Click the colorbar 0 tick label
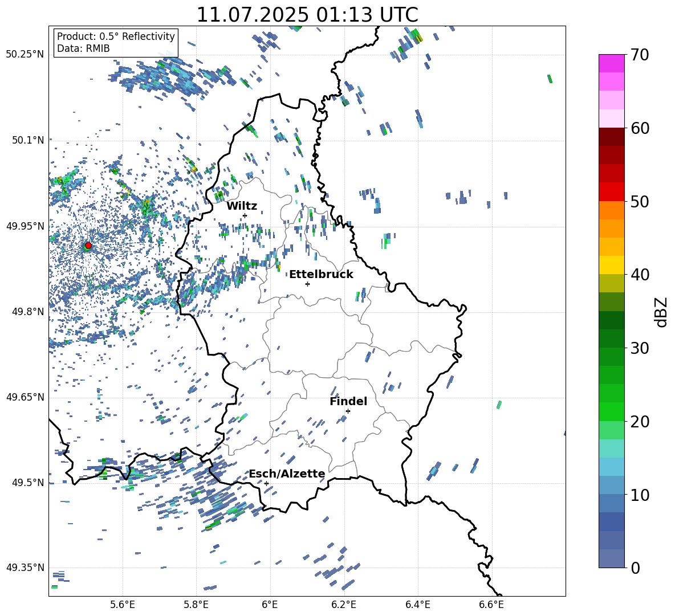The height and width of the screenshot is (616, 675). click(x=635, y=568)
